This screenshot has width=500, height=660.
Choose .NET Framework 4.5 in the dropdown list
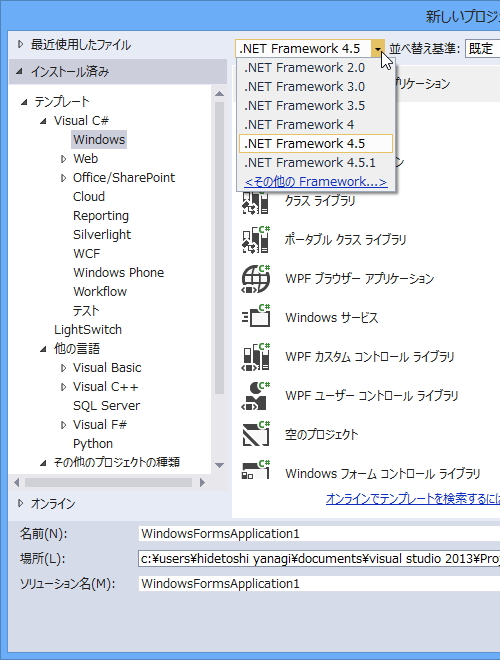point(316,144)
